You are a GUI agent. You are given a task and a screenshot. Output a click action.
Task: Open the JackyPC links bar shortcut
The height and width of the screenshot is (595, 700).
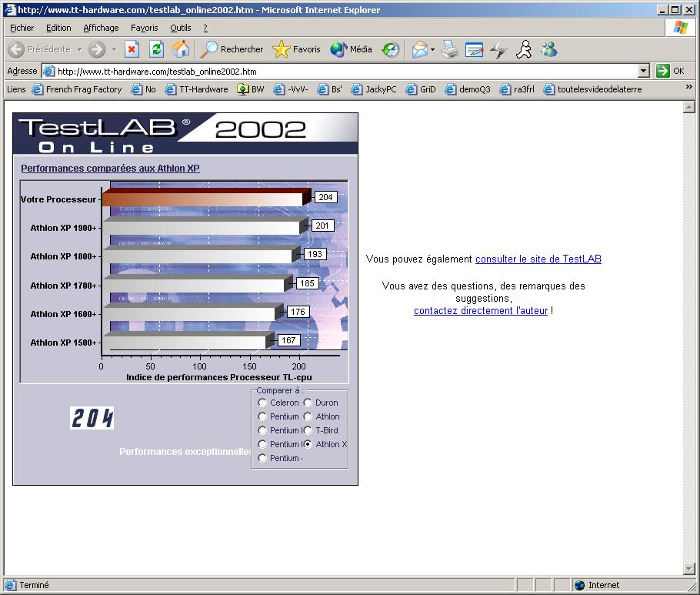(374, 89)
